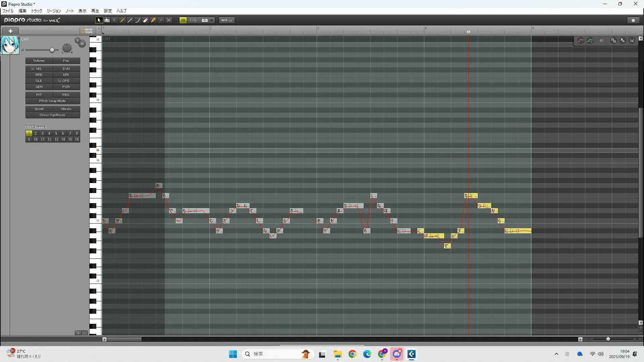The image size is (644, 362).
Task: Select the curve drawing tool
Action: (138, 20)
